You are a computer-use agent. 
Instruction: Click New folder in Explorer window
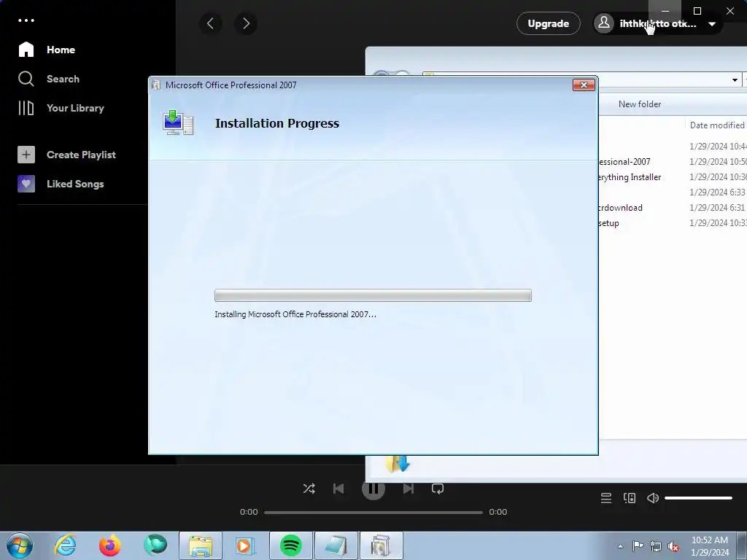[639, 104]
